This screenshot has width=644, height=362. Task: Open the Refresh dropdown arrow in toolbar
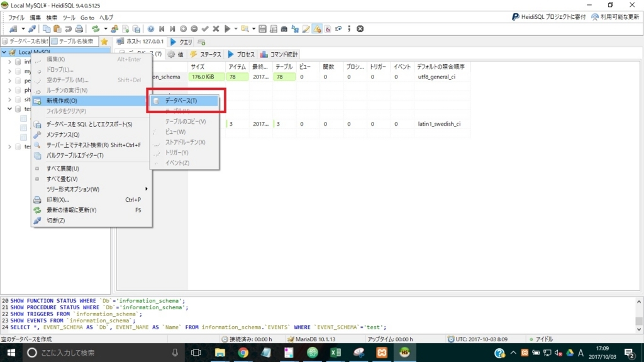[x=106, y=29]
